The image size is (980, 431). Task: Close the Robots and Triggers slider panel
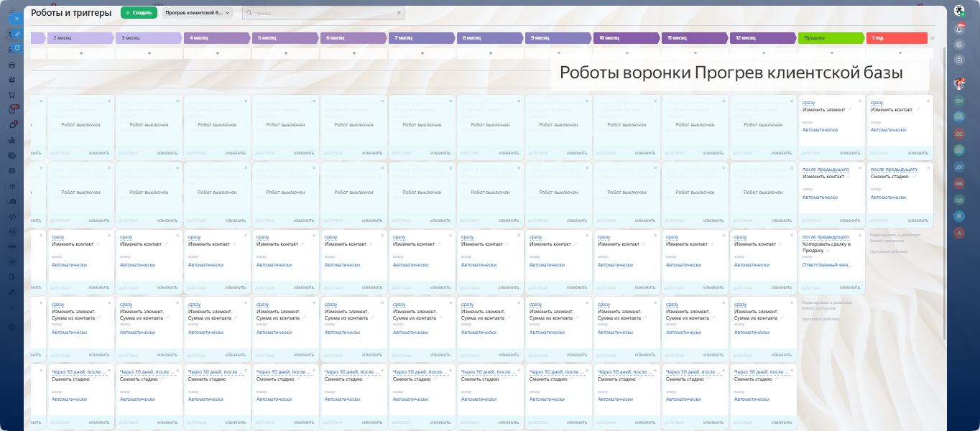pos(17,18)
